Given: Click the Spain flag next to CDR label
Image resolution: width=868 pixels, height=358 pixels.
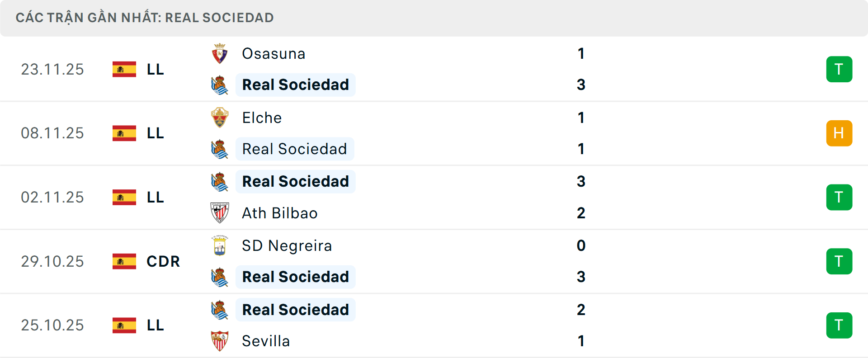Looking at the screenshot, I should tap(124, 261).
